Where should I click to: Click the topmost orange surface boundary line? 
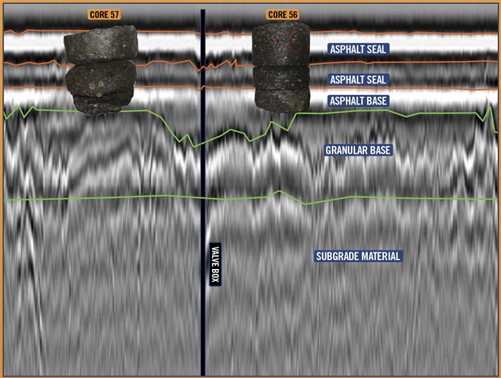tap(250, 33)
